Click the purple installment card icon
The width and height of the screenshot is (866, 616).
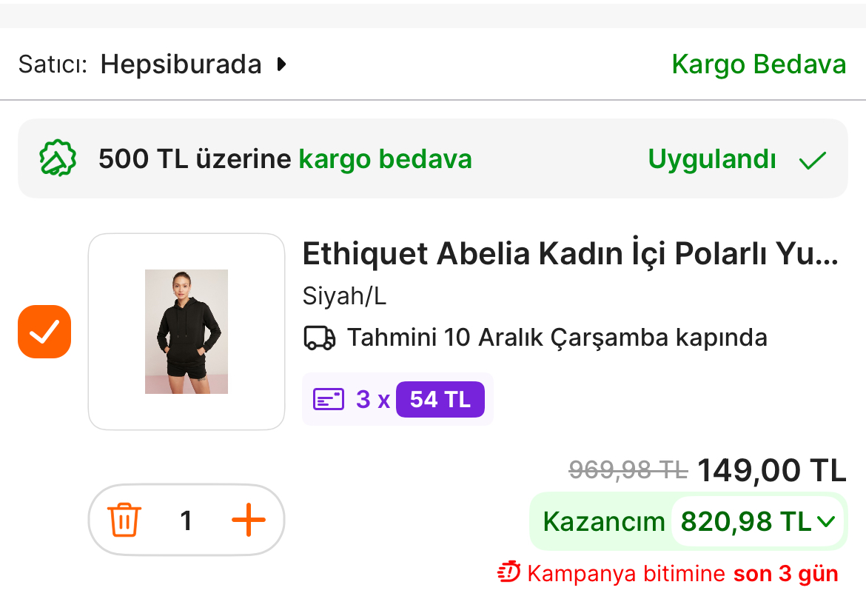329,400
